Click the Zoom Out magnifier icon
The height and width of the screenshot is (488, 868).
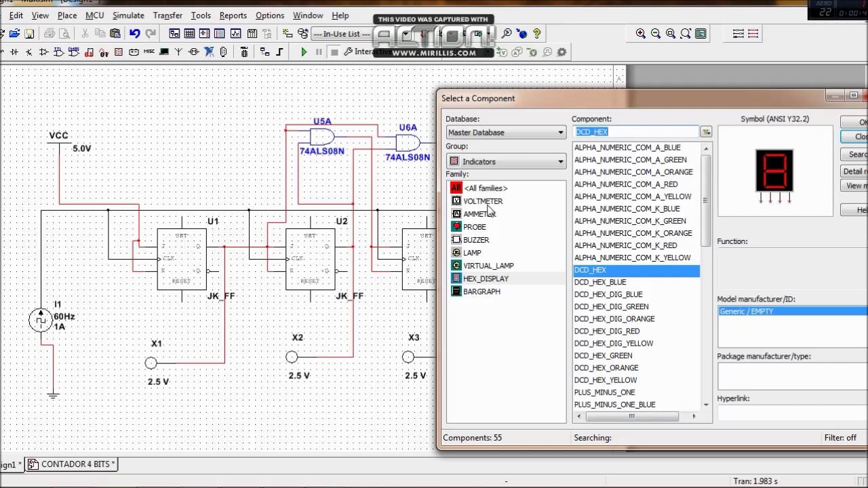(x=656, y=33)
